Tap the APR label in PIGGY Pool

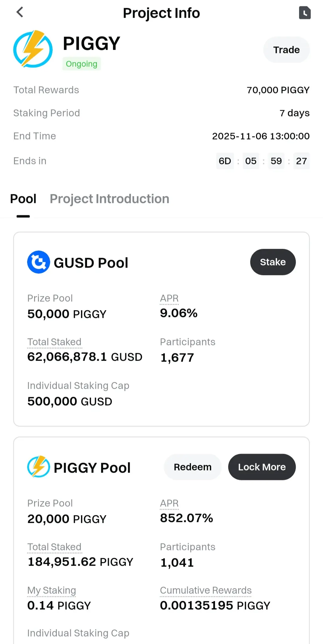click(x=169, y=503)
